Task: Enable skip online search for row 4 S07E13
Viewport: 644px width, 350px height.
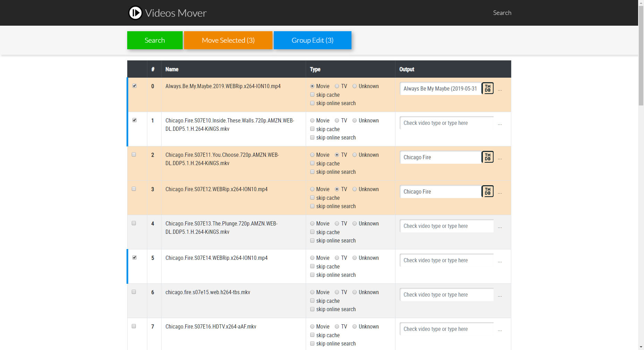Action: tap(312, 240)
